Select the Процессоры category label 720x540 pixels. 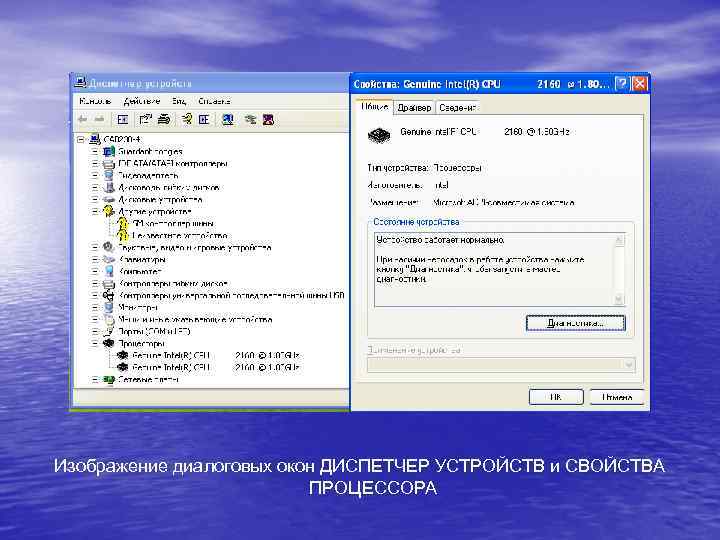tap(141, 343)
